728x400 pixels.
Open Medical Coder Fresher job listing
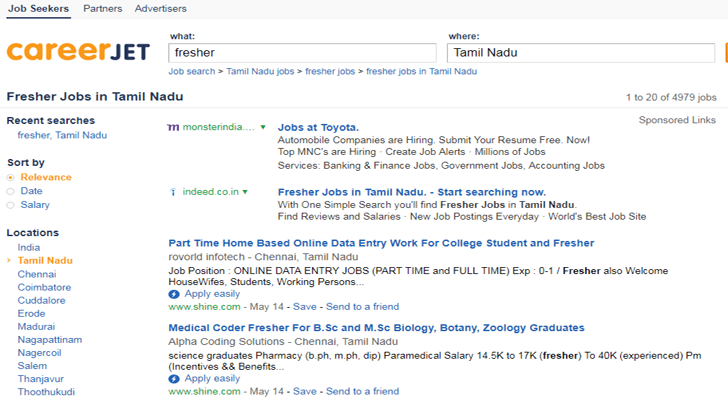[x=376, y=328]
